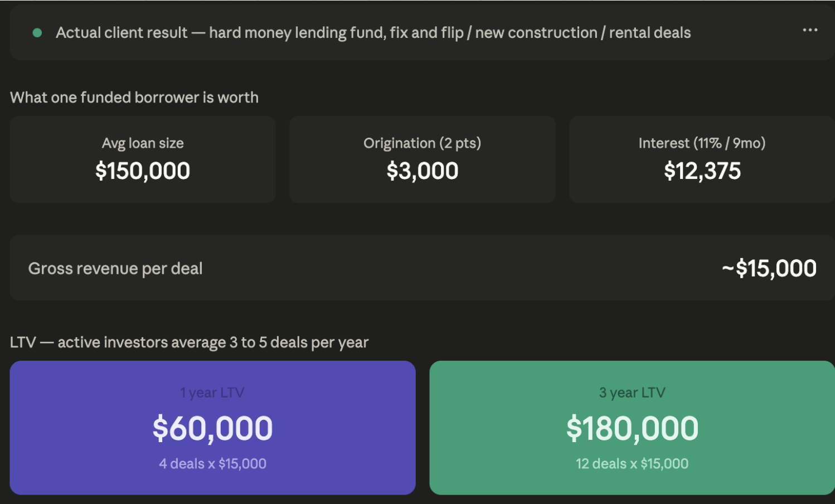Click the 'Origination (2 pts)' label
Image resolution: width=835 pixels, height=504 pixels.
point(422,143)
